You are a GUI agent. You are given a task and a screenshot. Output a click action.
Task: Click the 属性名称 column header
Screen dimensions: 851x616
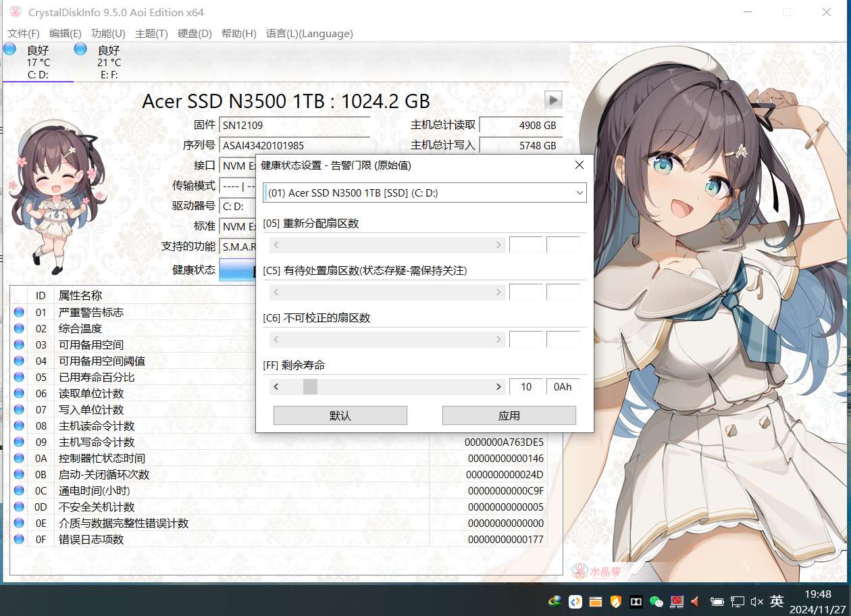(x=80, y=295)
